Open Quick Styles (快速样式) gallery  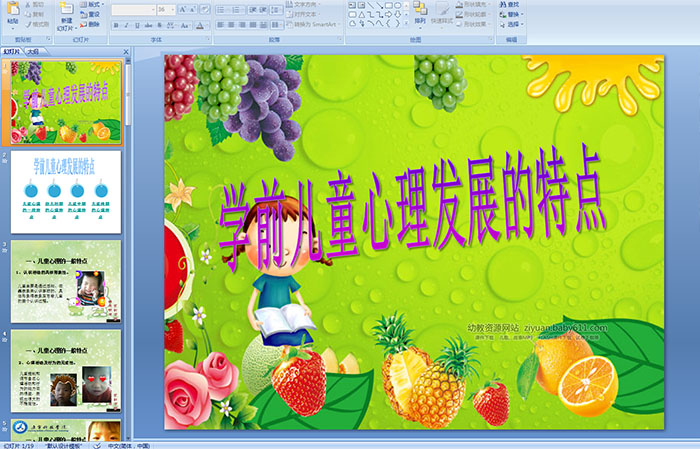pyautogui.click(x=442, y=13)
